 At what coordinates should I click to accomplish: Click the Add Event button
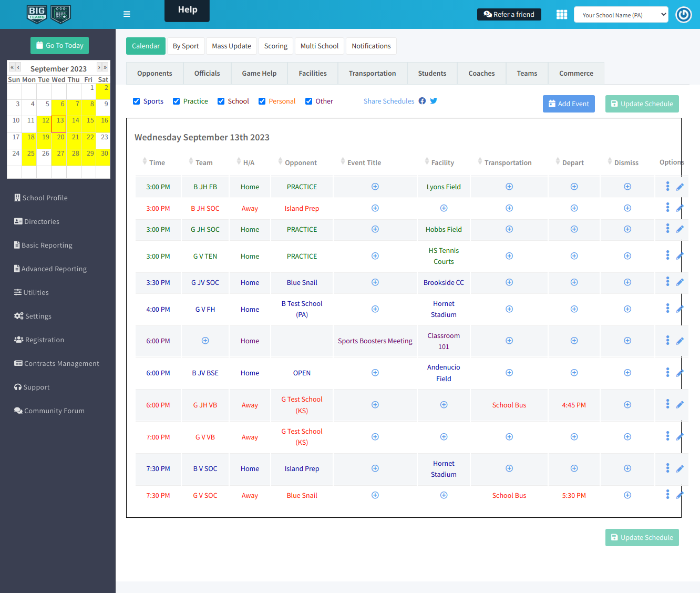(569, 104)
